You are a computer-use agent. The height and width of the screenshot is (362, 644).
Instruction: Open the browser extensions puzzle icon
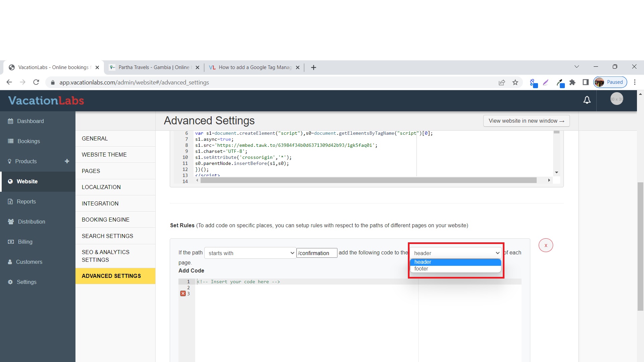573,82
